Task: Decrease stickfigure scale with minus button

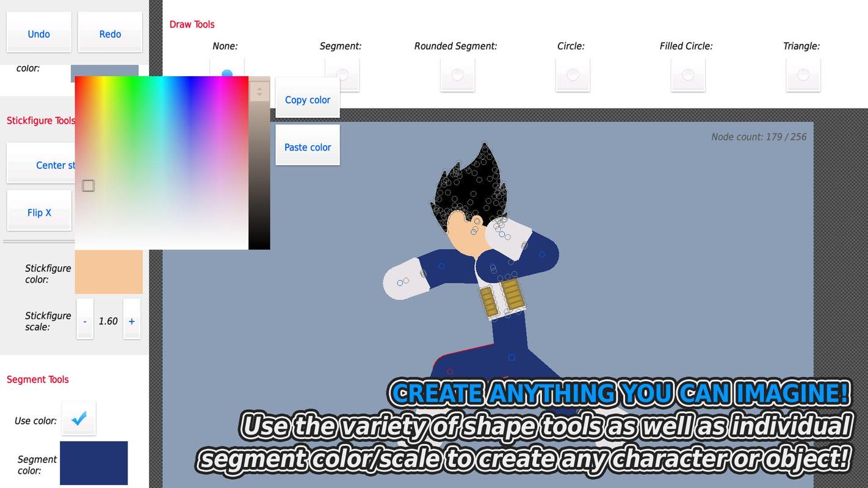Action: click(85, 320)
